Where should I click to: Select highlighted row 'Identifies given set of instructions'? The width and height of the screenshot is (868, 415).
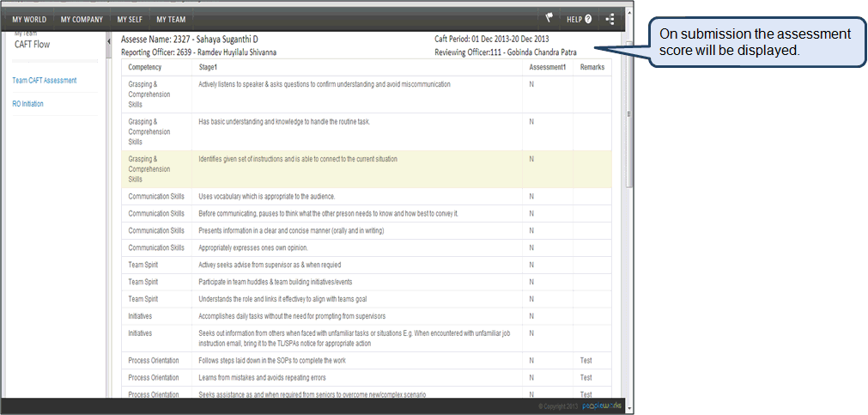coord(367,169)
